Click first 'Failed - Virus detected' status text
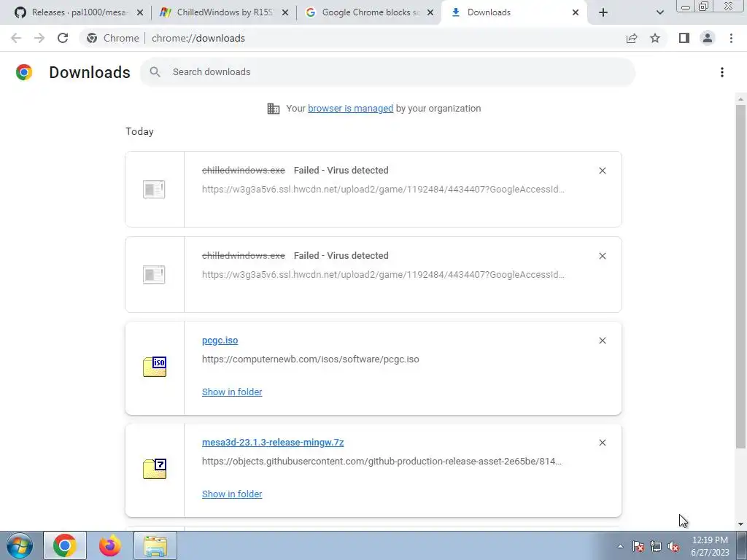This screenshot has width=747, height=560. [x=341, y=171]
